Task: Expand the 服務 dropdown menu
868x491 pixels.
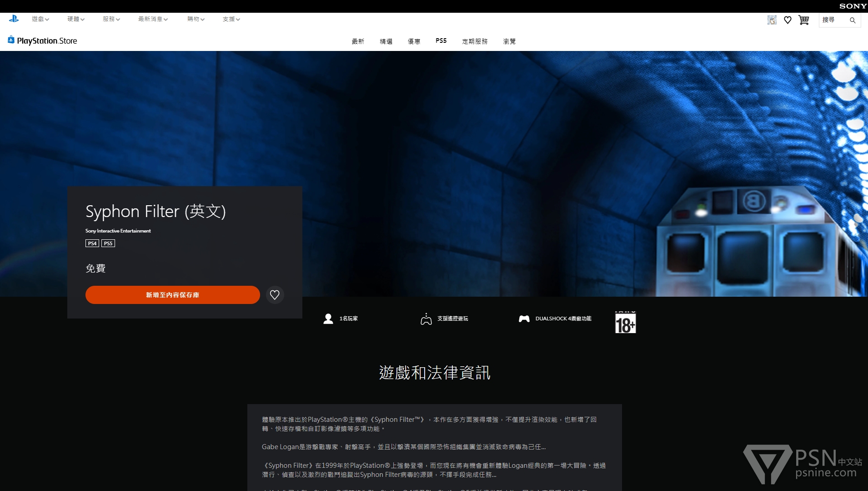Action: coord(111,19)
